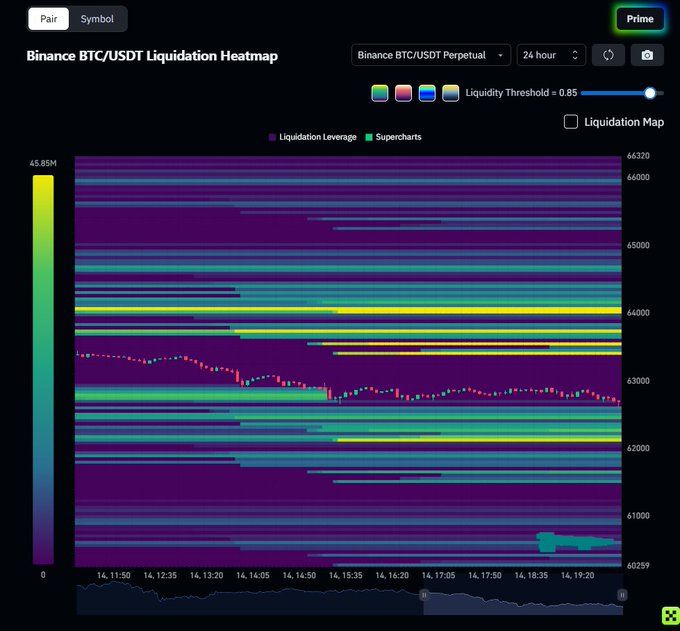
Task: Select the blue-cyan color scheme swatch
Action: click(x=427, y=93)
